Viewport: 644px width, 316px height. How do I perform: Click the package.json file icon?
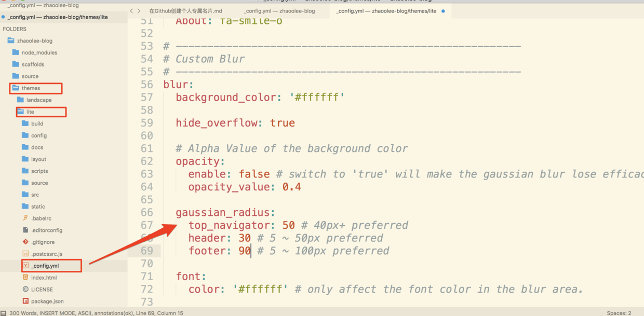[x=25, y=301]
